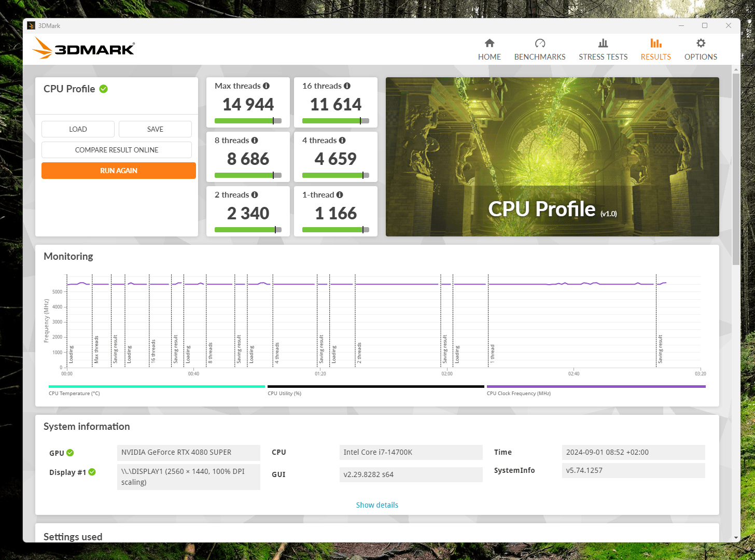Compare result online

click(x=117, y=150)
